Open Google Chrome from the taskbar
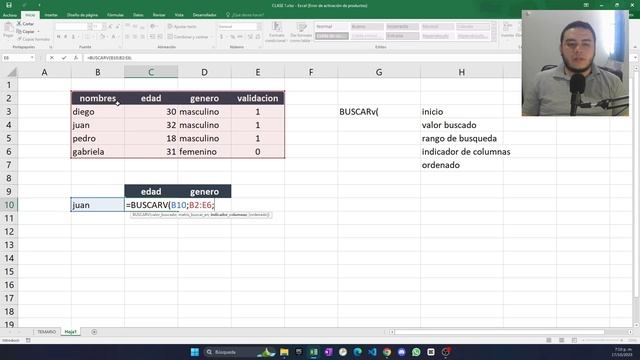 tap(387, 352)
